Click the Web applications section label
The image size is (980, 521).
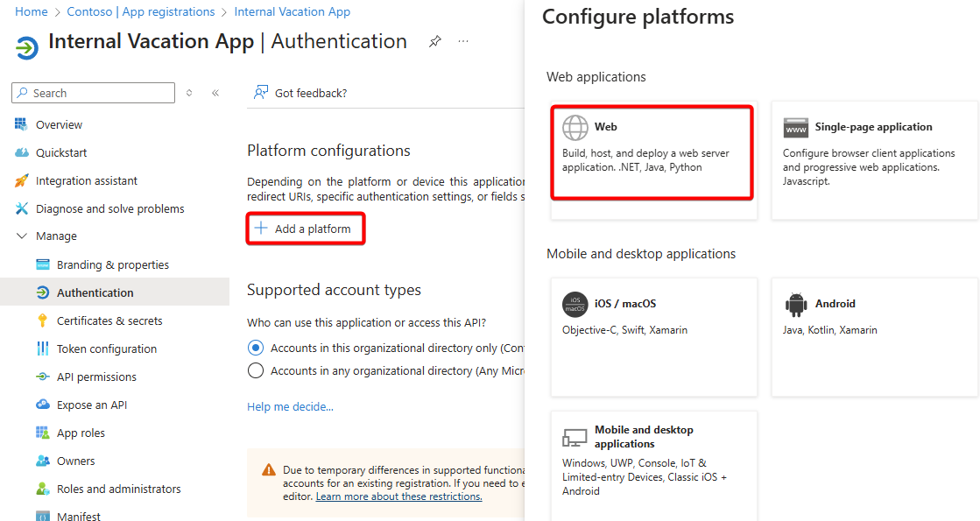coord(596,77)
